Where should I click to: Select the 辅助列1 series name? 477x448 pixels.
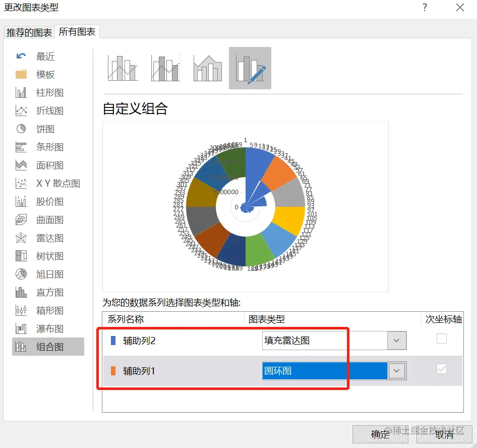point(139,371)
